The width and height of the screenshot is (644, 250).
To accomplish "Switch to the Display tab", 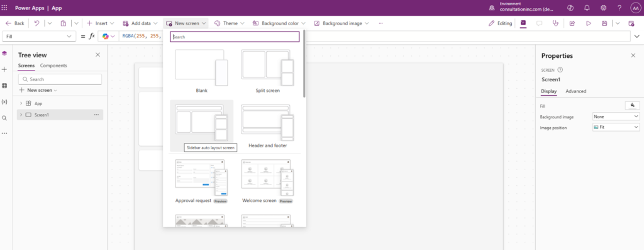I will pyautogui.click(x=548, y=91).
